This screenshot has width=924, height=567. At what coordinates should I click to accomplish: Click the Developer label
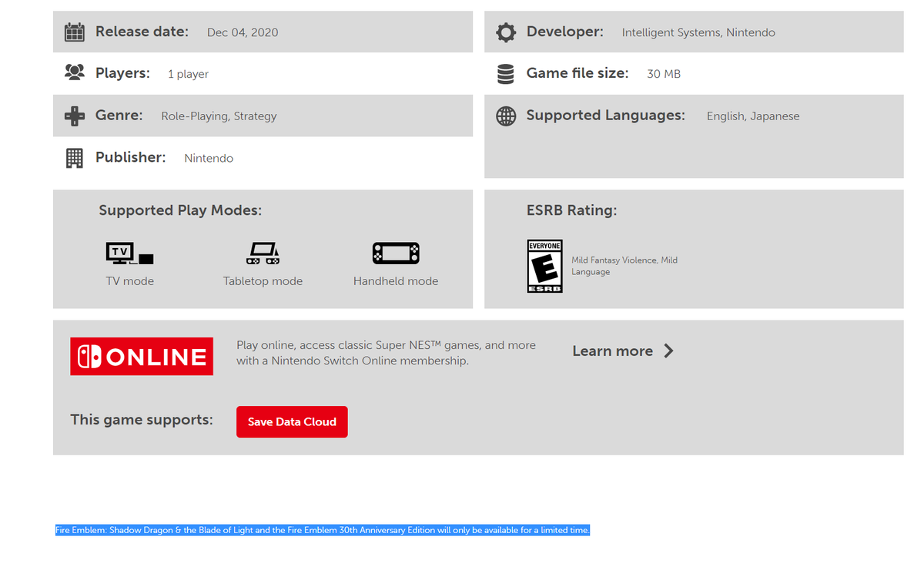(x=565, y=32)
